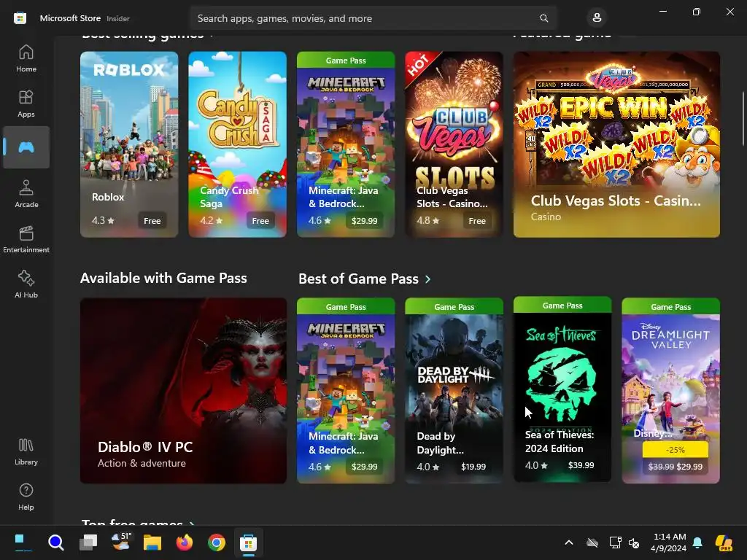This screenshot has width=747, height=560.
Task: Click Action & adventure label under Diablo IV
Action: (142, 463)
